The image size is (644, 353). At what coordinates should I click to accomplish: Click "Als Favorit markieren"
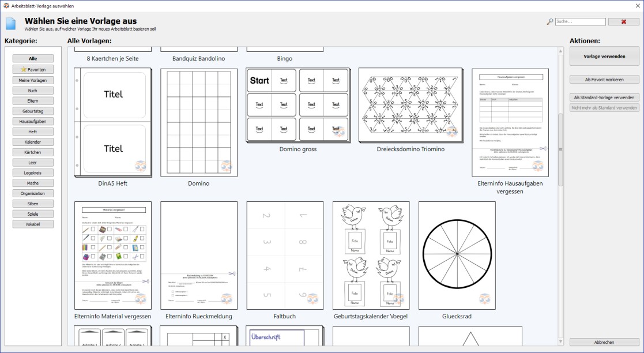(x=604, y=78)
